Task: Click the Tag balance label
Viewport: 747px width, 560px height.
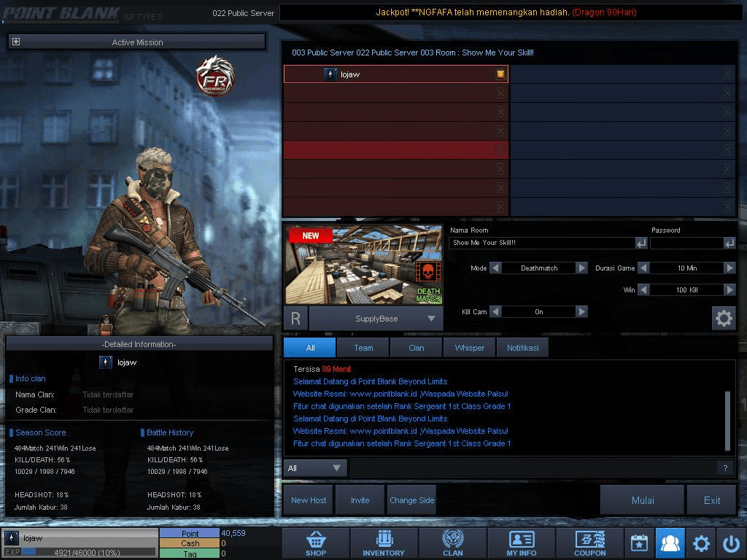Action: (190, 554)
